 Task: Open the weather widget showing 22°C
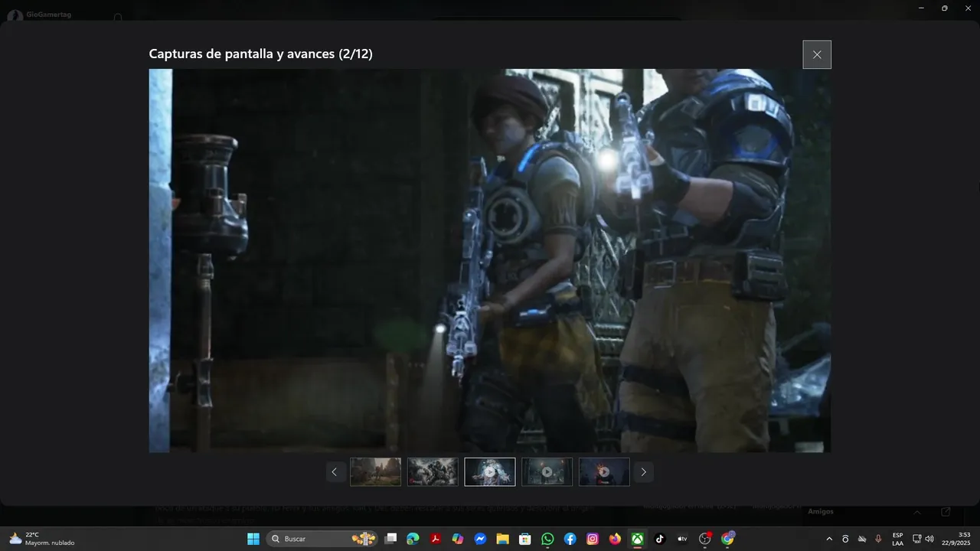42,539
